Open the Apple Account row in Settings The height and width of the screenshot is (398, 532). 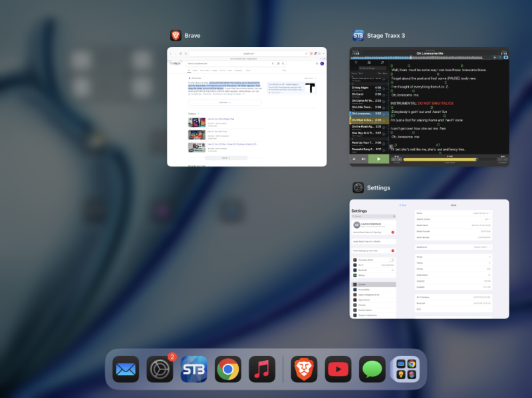click(x=374, y=225)
